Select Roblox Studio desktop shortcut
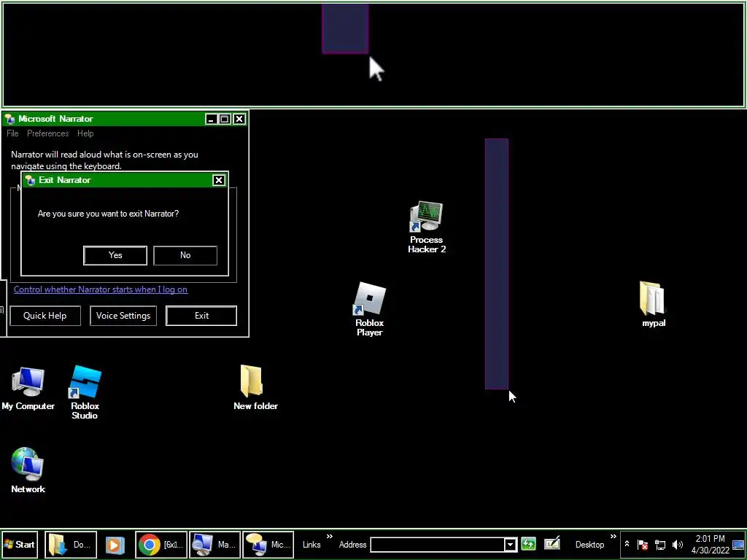The width and height of the screenshot is (747, 560). coord(85,393)
